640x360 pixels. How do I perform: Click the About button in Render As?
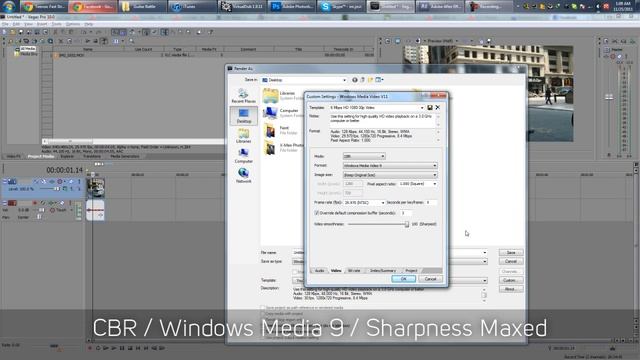click(511, 289)
